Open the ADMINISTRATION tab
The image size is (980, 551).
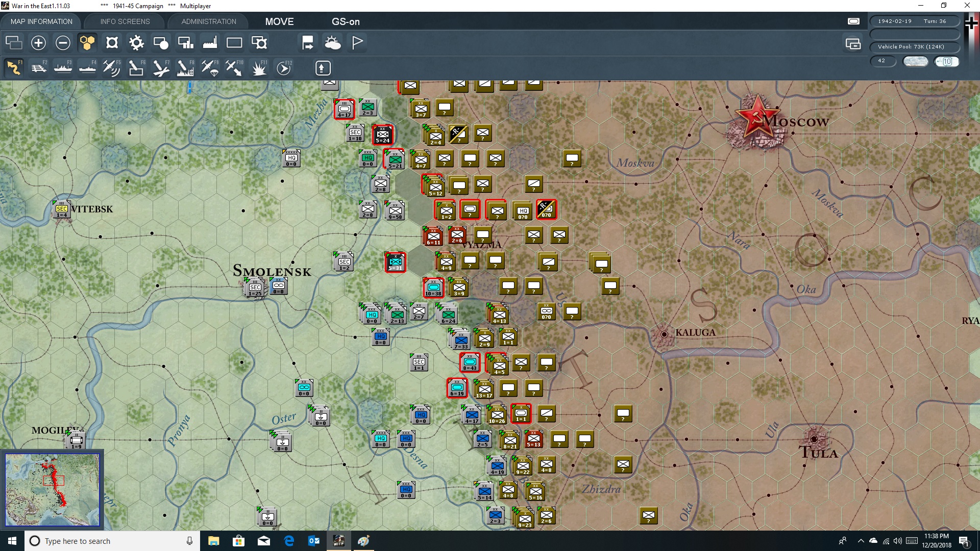click(209, 21)
